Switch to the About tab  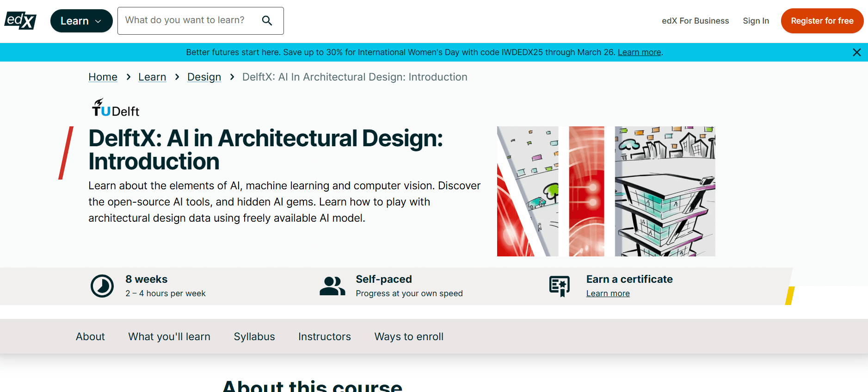click(x=90, y=336)
